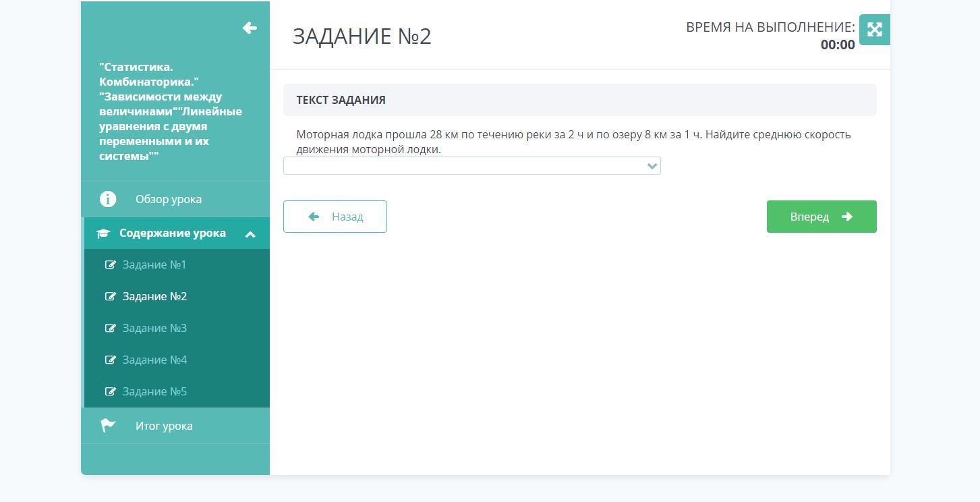Go to Задание №4 in sidebar
980x502 pixels.
154,360
